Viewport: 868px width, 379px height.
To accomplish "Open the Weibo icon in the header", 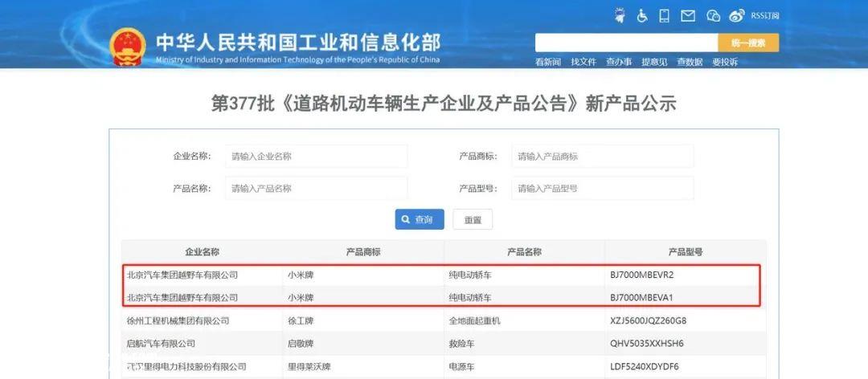I will pos(737,16).
